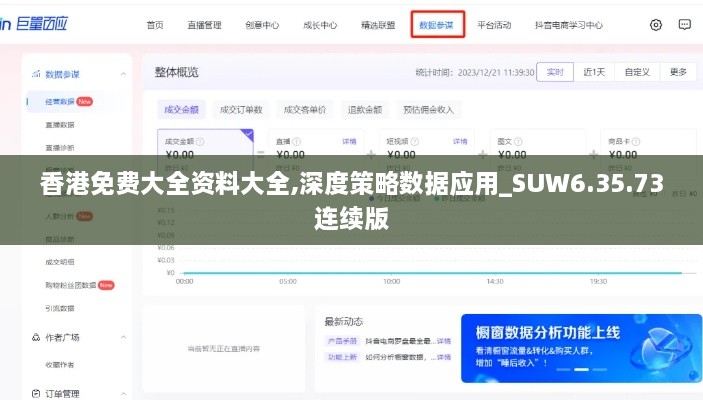The width and height of the screenshot is (703, 400).
Task: Switch to the 退款金额 metric tab
Action: coord(365,110)
